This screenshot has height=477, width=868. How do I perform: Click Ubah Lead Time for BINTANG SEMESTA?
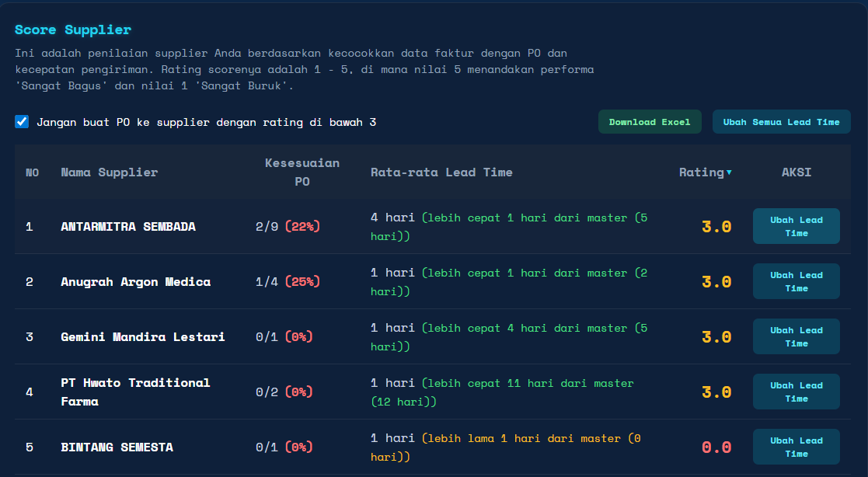point(796,447)
